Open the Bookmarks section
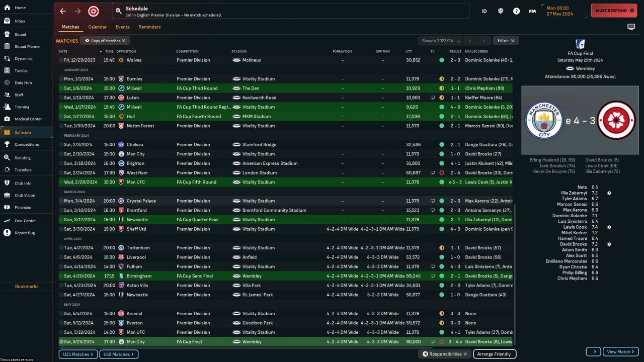This screenshot has width=644, height=362. coord(27,286)
